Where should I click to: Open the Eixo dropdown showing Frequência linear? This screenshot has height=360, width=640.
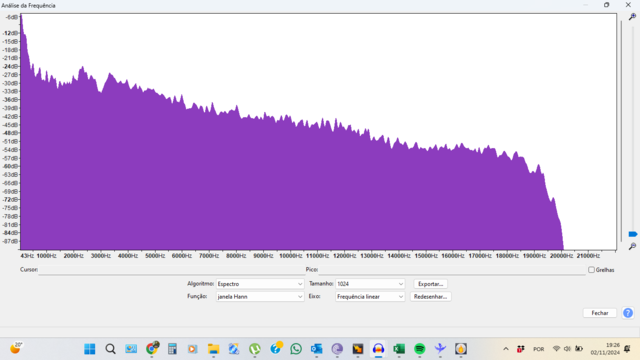tap(370, 297)
